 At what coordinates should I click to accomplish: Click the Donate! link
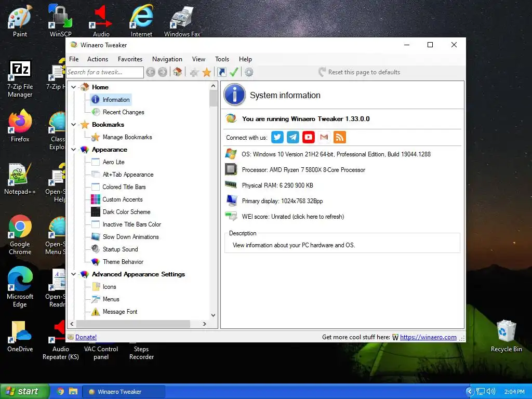[x=86, y=337]
